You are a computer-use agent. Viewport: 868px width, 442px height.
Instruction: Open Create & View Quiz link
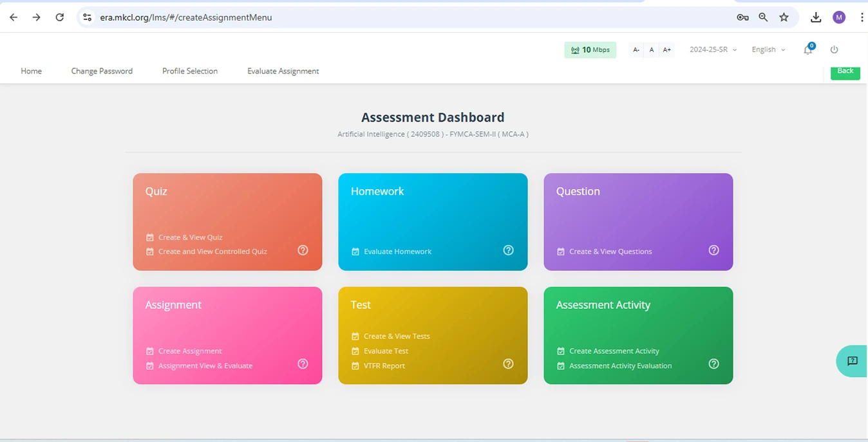click(190, 237)
